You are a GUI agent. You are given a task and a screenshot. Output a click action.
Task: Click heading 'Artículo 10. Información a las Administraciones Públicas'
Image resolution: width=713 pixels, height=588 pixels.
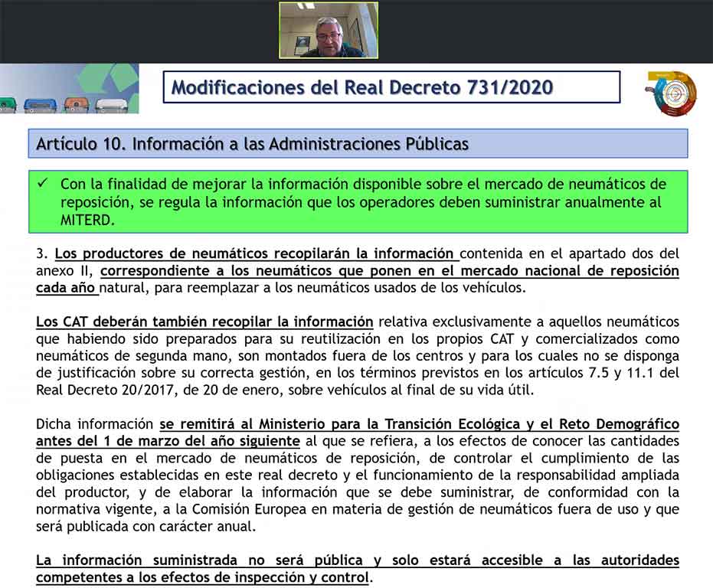(253, 144)
